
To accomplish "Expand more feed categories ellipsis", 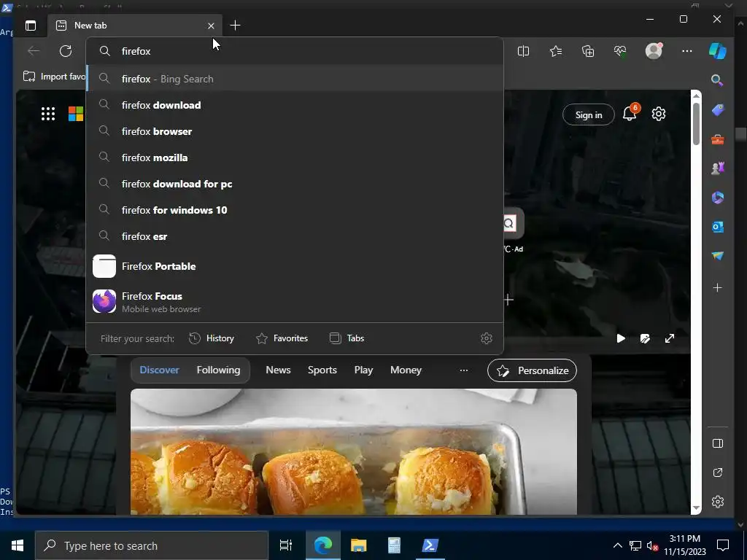I will pyautogui.click(x=463, y=370).
